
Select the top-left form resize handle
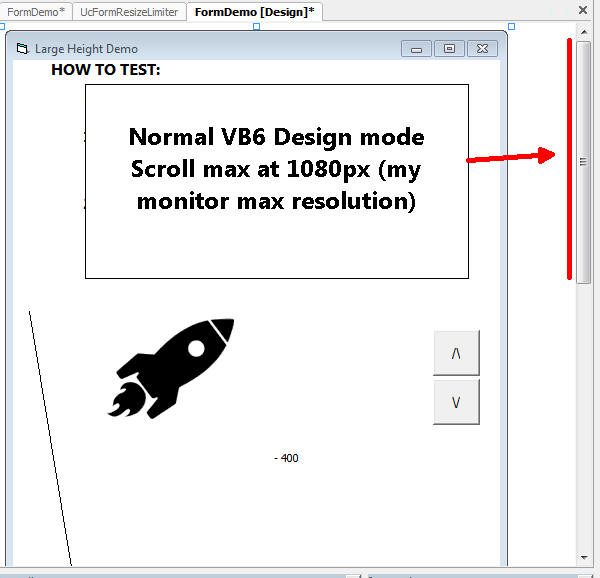4,27
